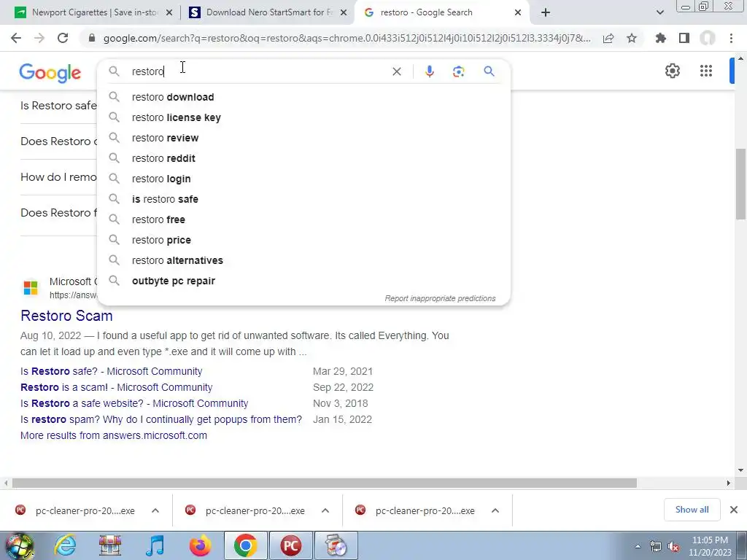Image resolution: width=747 pixels, height=560 pixels.
Task: Open the Google apps grid
Action: pos(706,71)
